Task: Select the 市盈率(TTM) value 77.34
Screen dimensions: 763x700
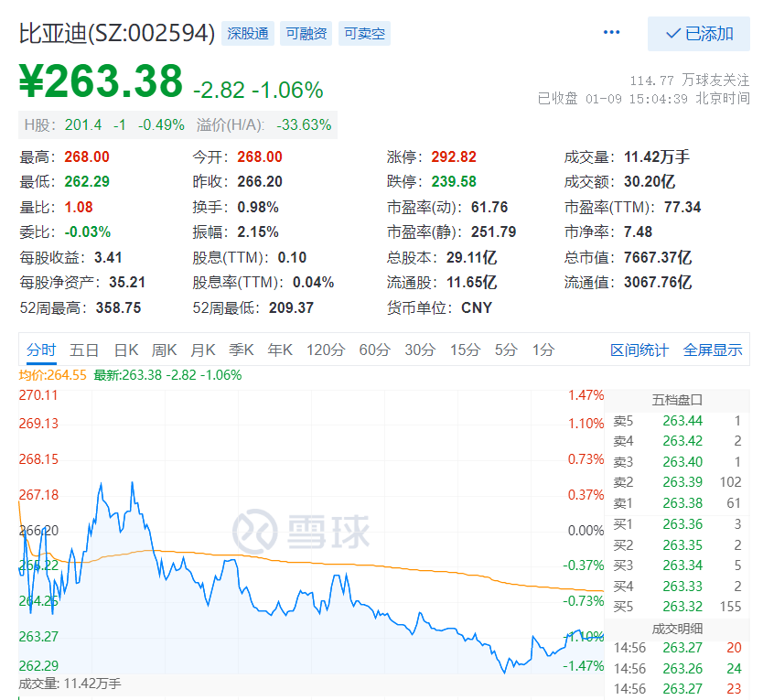Action: [682, 208]
